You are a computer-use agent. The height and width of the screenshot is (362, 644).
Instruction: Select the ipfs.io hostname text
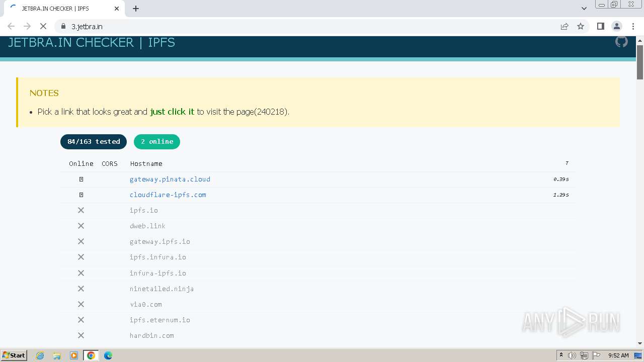tap(144, 210)
